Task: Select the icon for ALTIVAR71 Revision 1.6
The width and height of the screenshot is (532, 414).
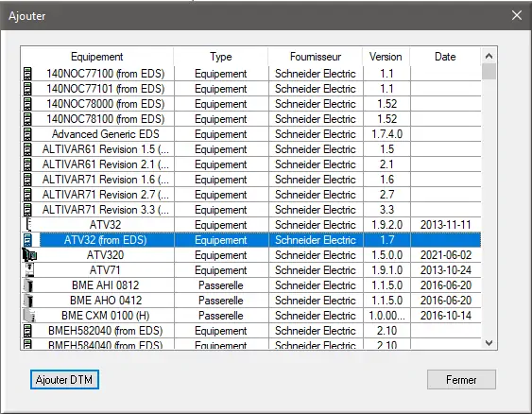Action: click(x=27, y=180)
